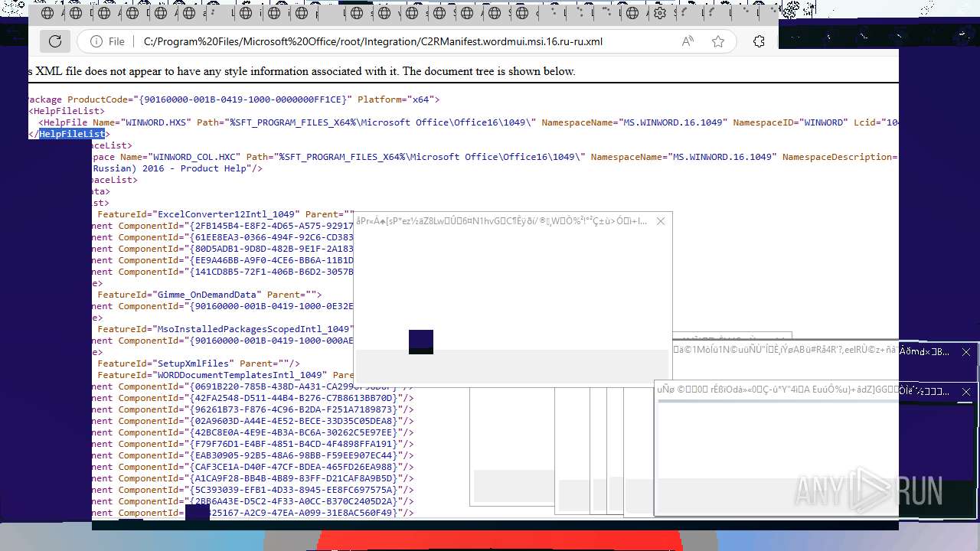Image resolution: width=980 pixels, height=551 pixels.
Task: Reload the page with the refresh button
Action: coord(55,41)
